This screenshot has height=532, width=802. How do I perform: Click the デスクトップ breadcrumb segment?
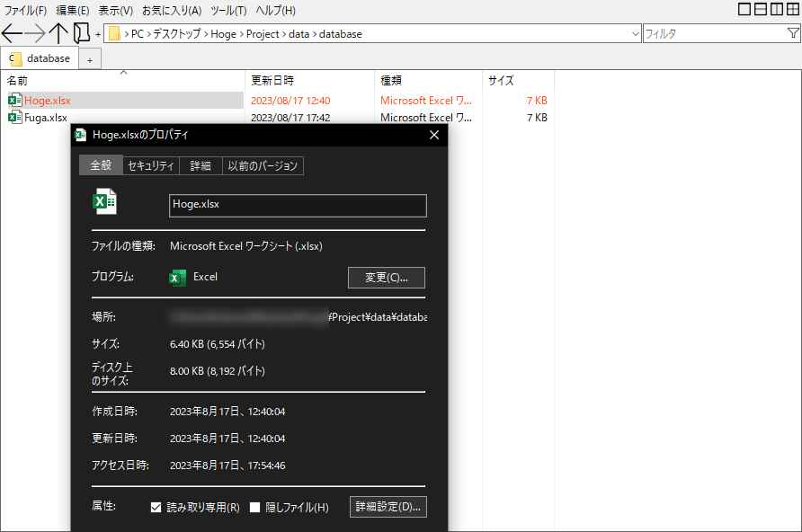tap(177, 34)
